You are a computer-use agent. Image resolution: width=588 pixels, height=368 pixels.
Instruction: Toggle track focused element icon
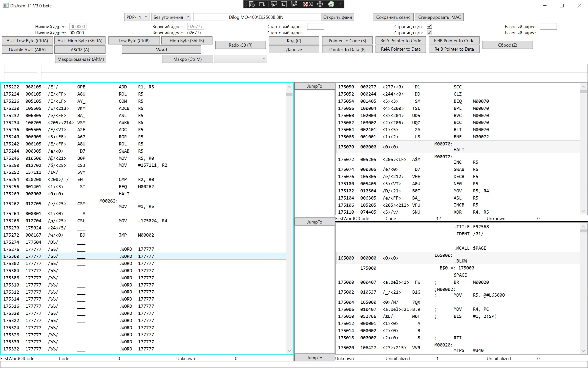[x=294, y=4]
